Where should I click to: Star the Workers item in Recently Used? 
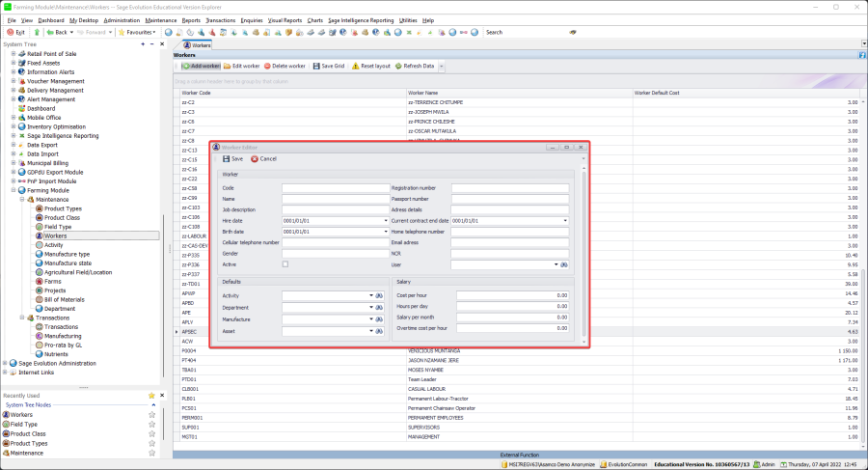click(x=151, y=414)
